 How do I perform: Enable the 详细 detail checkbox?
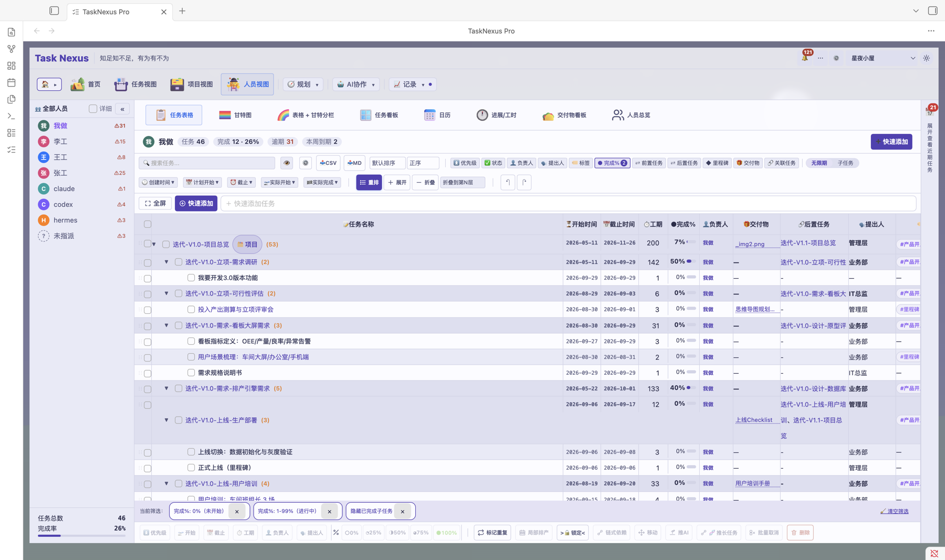click(x=93, y=109)
